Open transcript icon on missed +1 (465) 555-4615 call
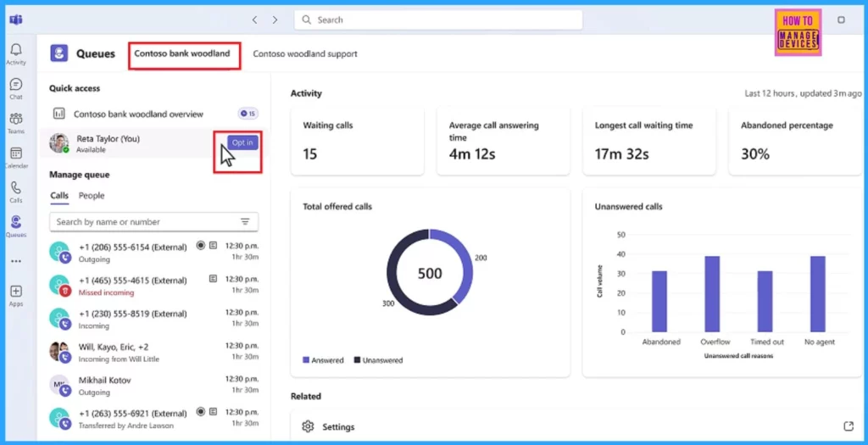The width and height of the screenshot is (868, 445). pos(213,278)
